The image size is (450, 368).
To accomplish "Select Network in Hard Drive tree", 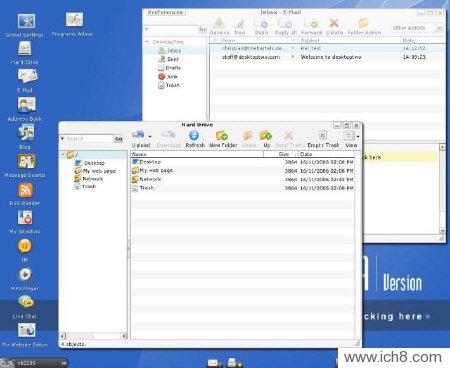I will point(89,179).
